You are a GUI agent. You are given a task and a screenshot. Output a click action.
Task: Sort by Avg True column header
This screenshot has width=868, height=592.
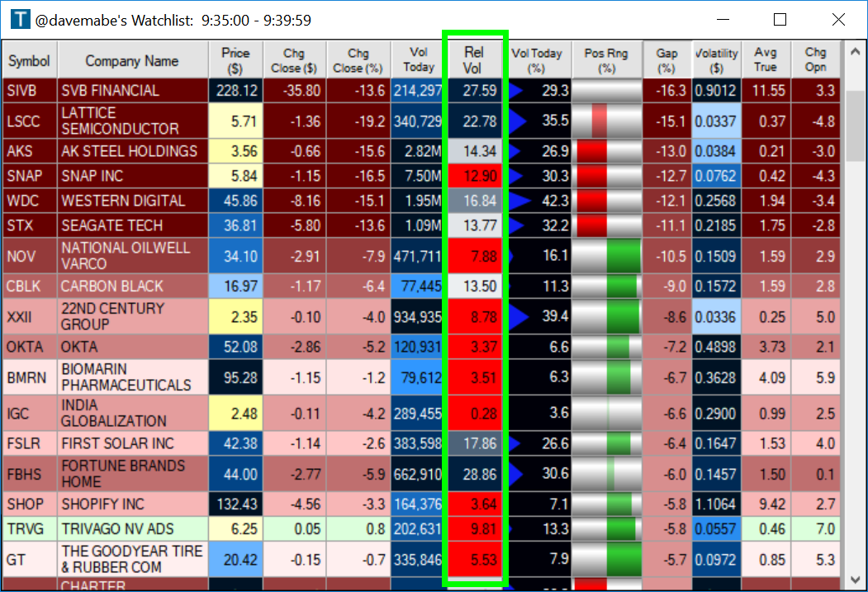pos(766,60)
